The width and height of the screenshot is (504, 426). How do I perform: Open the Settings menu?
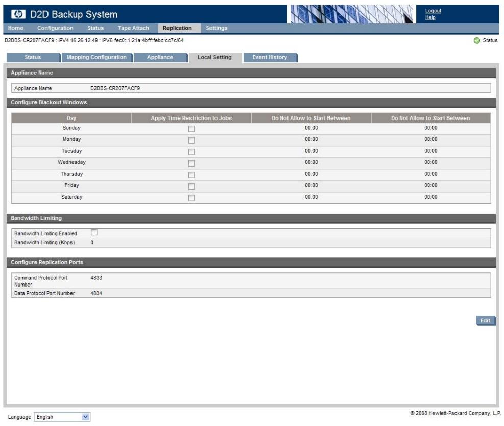[217, 28]
